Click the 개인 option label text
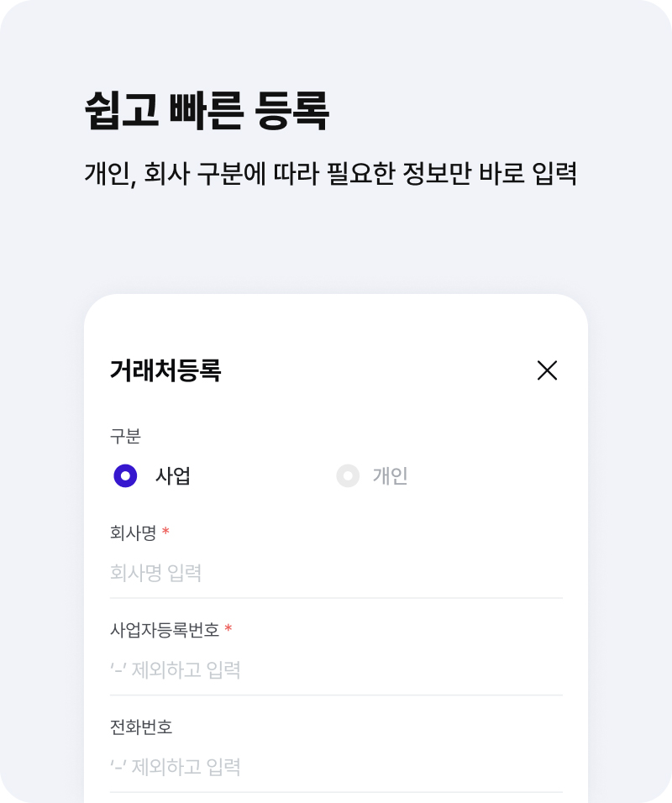Screen dimensions: 672x803 click(x=390, y=475)
